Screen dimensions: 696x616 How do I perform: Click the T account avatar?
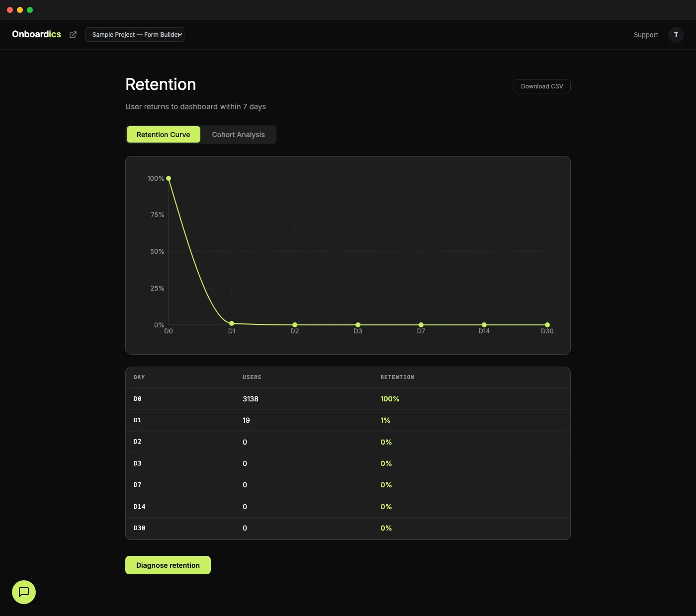click(x=676, y=35)
